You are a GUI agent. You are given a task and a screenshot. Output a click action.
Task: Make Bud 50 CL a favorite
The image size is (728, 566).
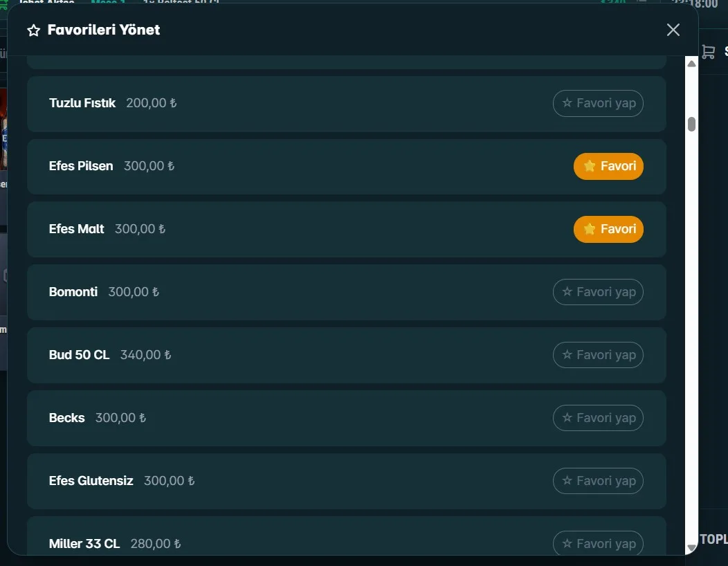pyautogui.click(x=597, y=355)
